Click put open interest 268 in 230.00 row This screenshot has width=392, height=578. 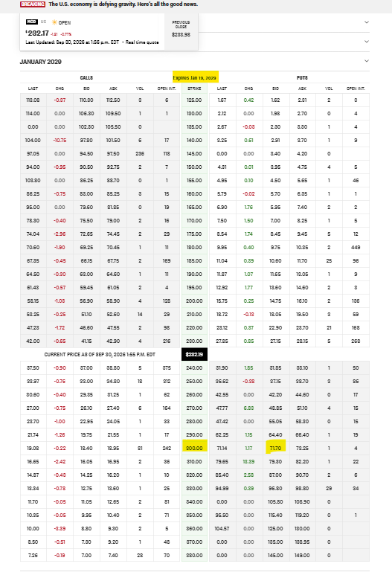pos(356,341)
